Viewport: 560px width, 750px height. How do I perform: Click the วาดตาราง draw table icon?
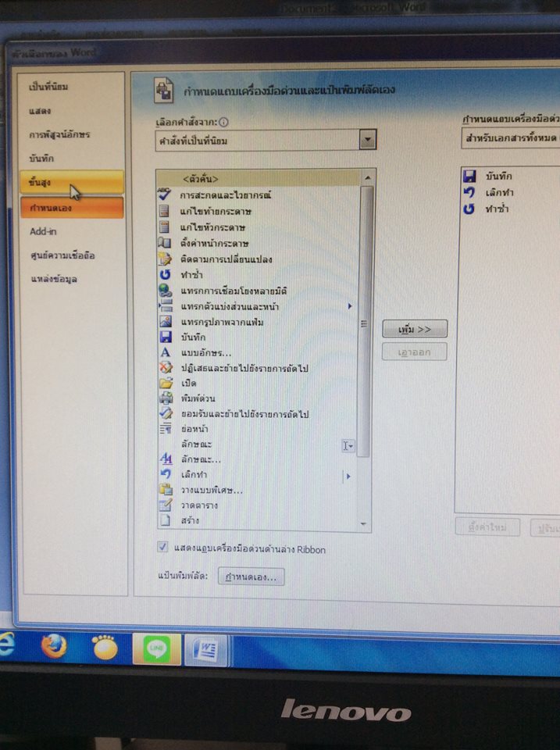click(x=166, y=505)
